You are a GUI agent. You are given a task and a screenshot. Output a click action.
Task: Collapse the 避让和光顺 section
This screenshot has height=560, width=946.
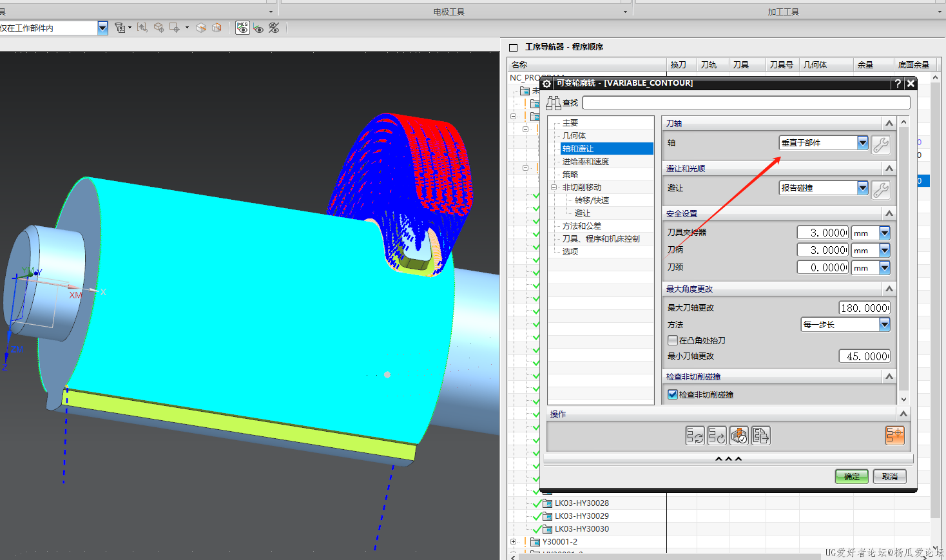pyautogui.click(x=889, y=168)
